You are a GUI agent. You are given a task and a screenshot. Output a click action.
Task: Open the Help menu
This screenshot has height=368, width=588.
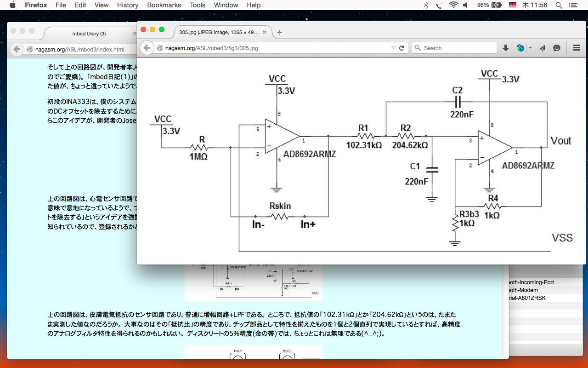point(254,5)
